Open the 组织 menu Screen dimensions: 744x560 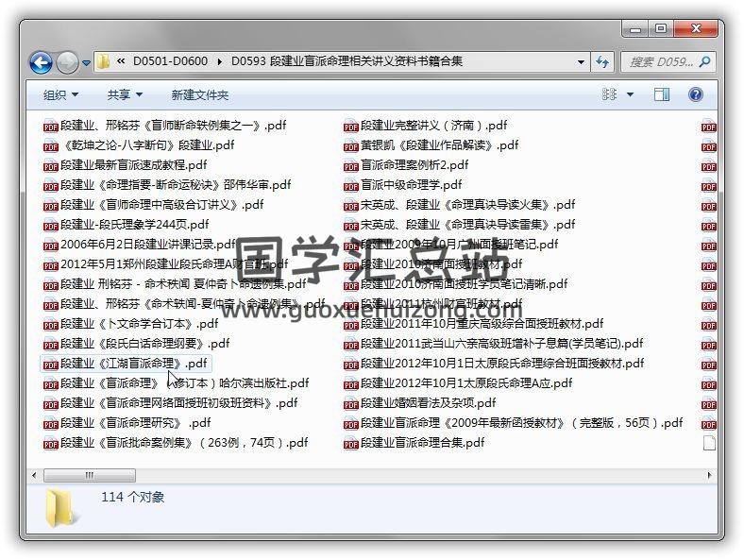click(60, 95)
